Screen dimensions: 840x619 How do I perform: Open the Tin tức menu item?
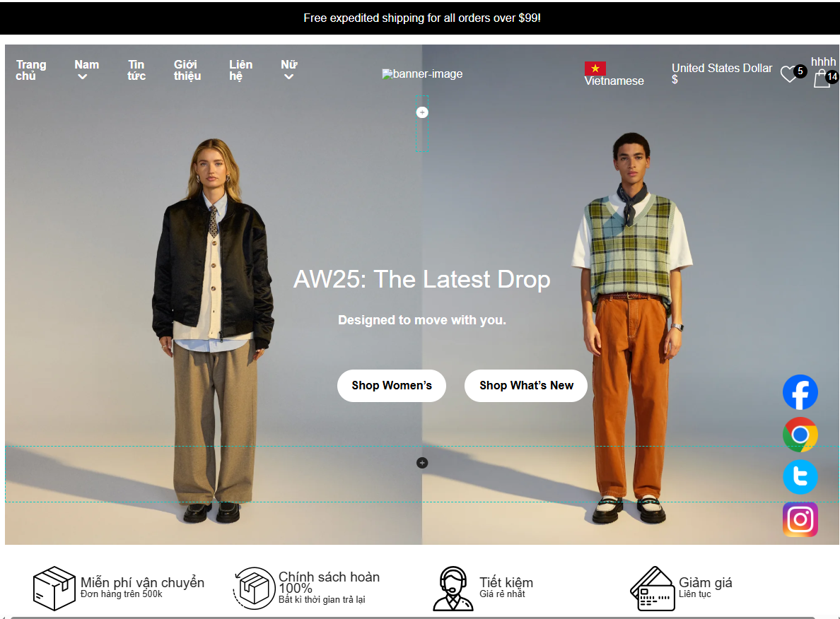[136, 70]
